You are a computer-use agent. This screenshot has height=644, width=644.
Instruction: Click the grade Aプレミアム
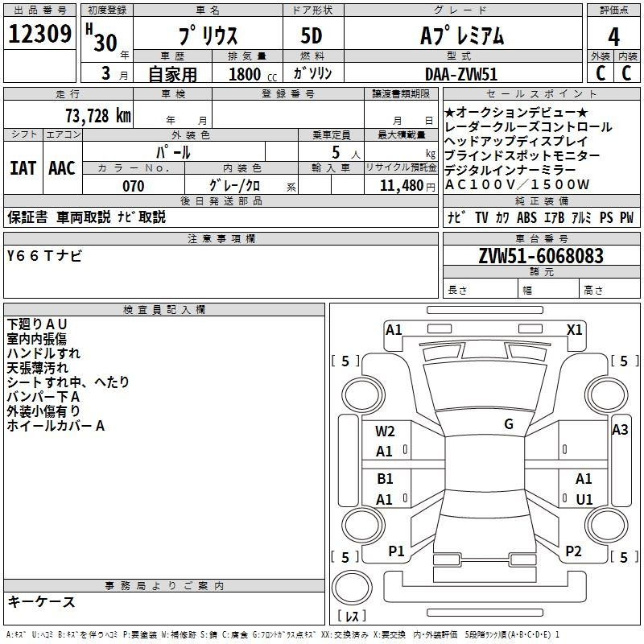point(462,35)
